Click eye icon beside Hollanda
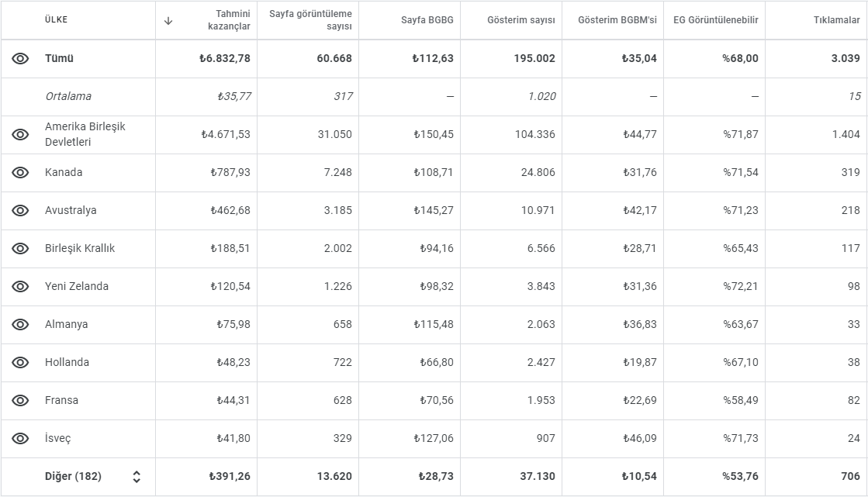 [x=20, y=363]
